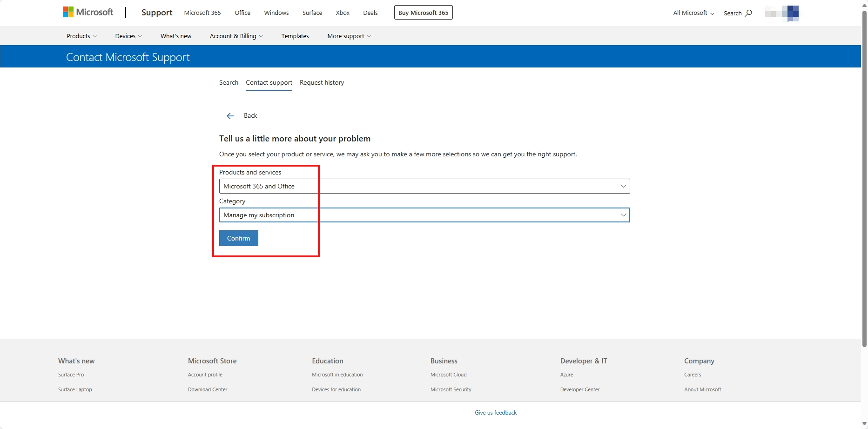Click the back arrow icon
This screenshot has width=868, height=429.
[x=230, y=116]
